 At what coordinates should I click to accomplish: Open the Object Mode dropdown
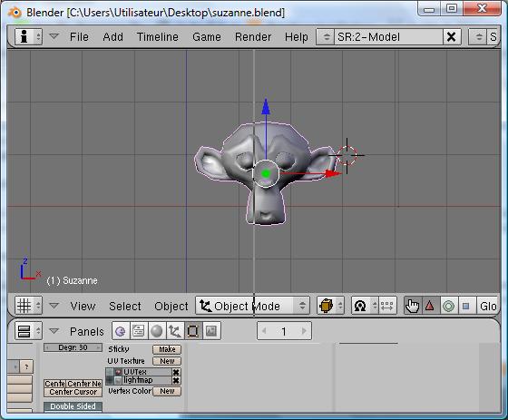tap(252, 306)
